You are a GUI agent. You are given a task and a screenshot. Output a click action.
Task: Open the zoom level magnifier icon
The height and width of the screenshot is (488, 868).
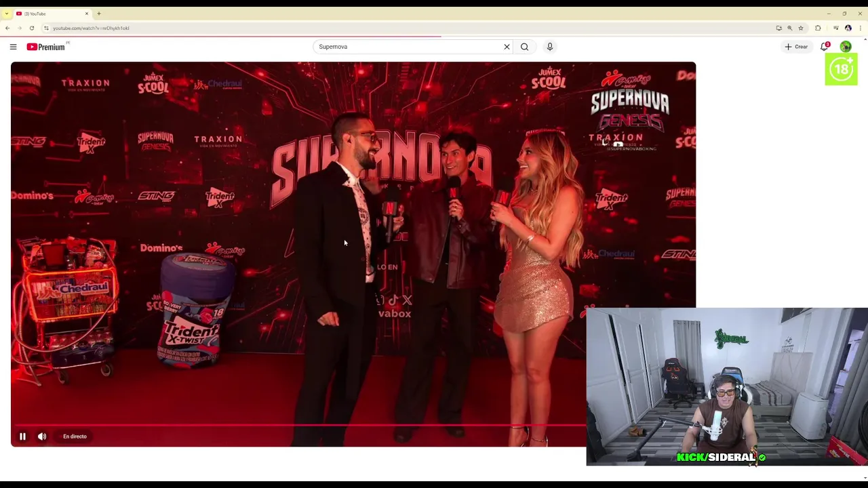[x=789, y=28]
